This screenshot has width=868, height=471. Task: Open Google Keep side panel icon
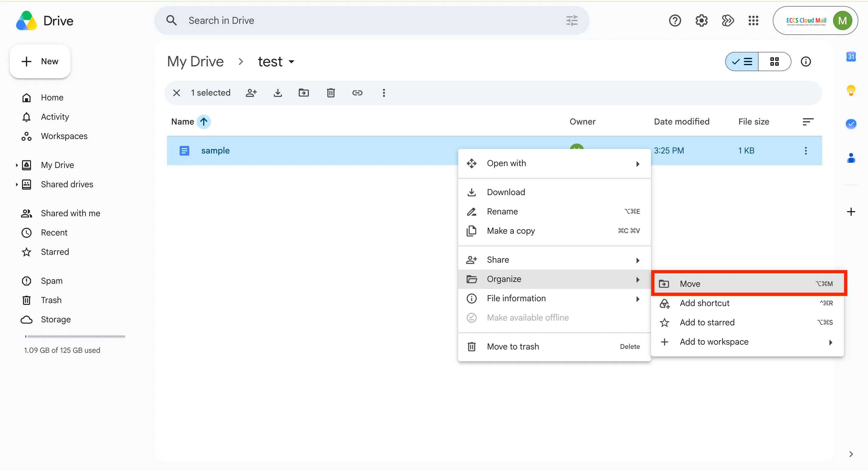851,90
